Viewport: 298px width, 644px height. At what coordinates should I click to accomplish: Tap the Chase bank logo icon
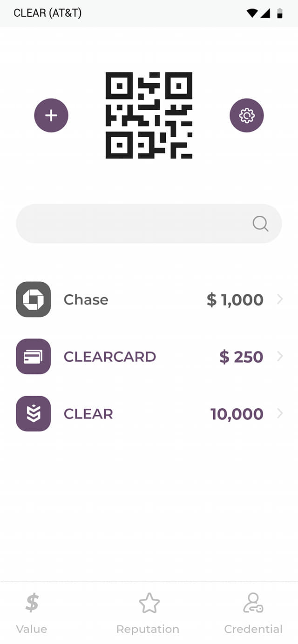point(34,299)
